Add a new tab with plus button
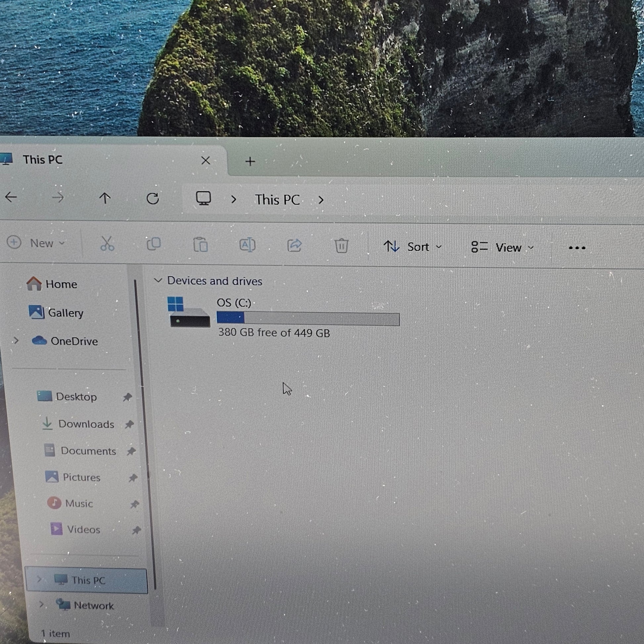Viewport: 644px width, 644px height. tap(250, 162)
